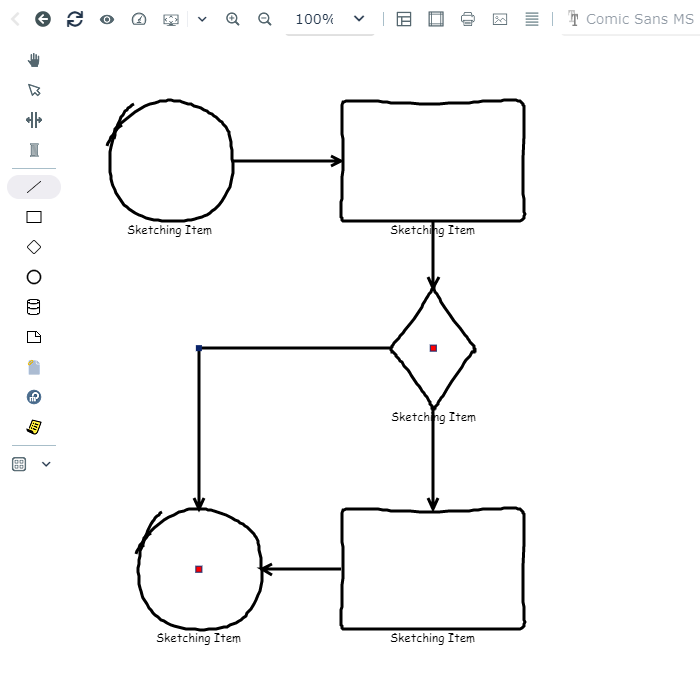This screenshot has height=690, width=700.
Task: Select the hand pan tool
Action: pos(34,60)
